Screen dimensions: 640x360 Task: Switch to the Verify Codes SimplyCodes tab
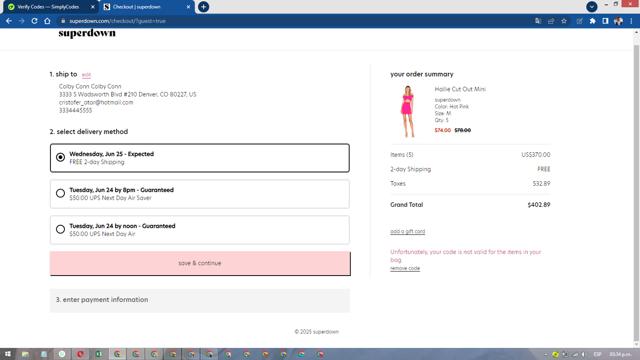pyautogui.click(x=50, y=7)
